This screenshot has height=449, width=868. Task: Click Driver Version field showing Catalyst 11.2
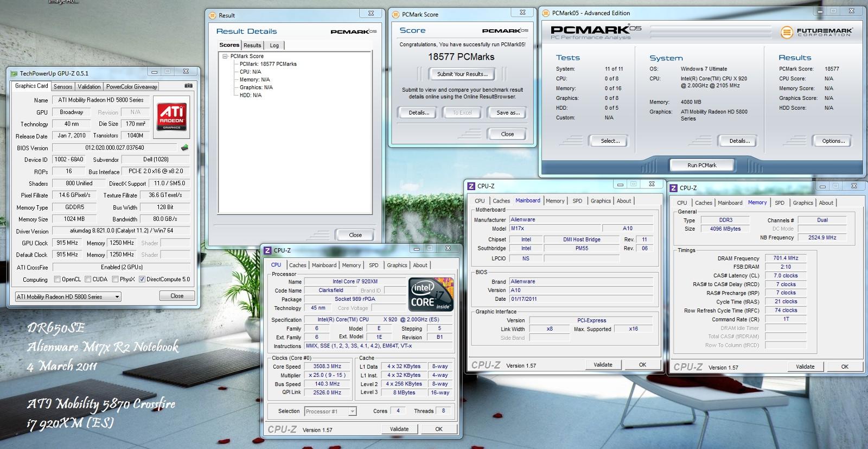(122, 231)
